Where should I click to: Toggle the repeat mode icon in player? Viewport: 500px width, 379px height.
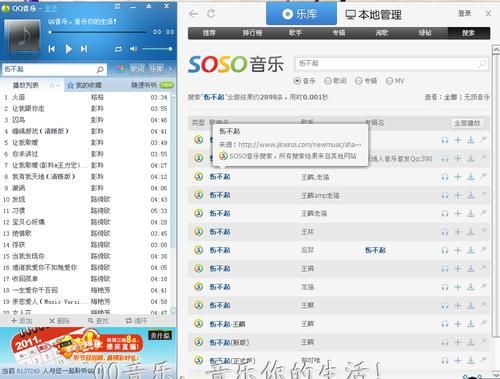(x=118, y=49)
